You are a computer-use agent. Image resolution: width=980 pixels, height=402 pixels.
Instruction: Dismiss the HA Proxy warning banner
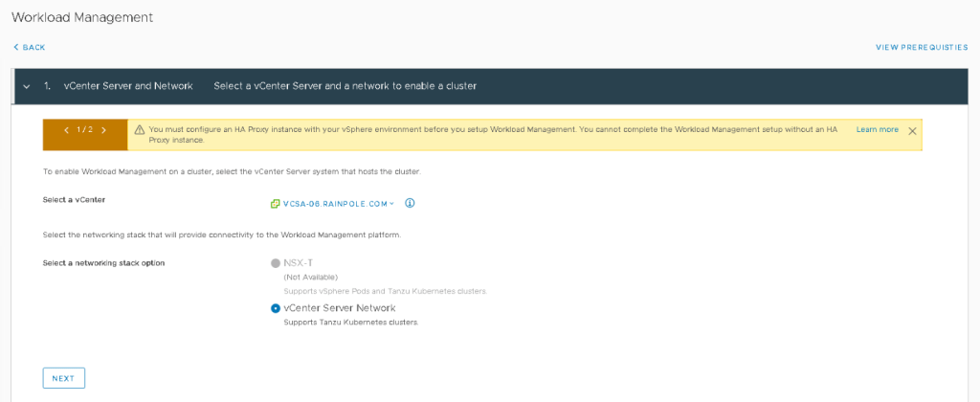coord(912,130)
